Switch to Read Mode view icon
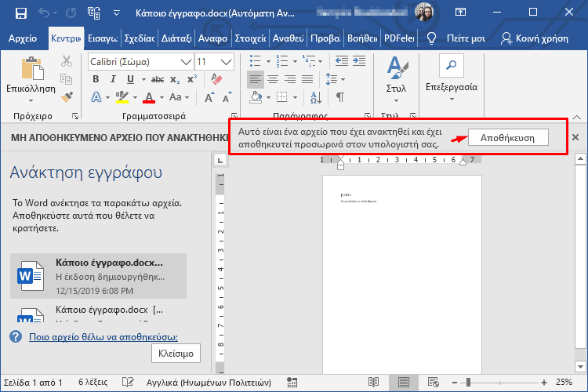588x392 pixels. point(373,383)
